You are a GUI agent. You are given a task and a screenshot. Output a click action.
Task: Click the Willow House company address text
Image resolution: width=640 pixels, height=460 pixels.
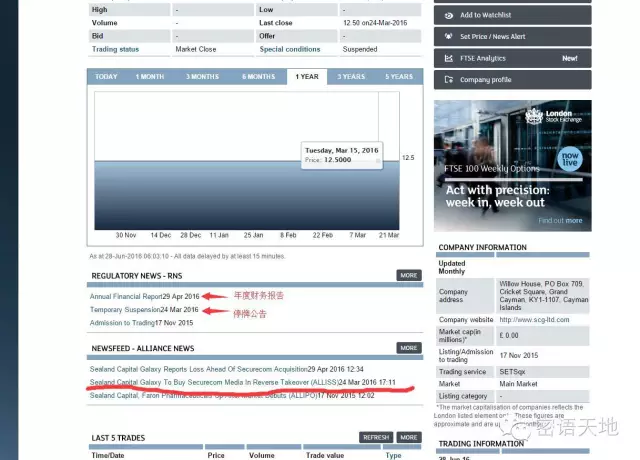[x=544, y=296]
